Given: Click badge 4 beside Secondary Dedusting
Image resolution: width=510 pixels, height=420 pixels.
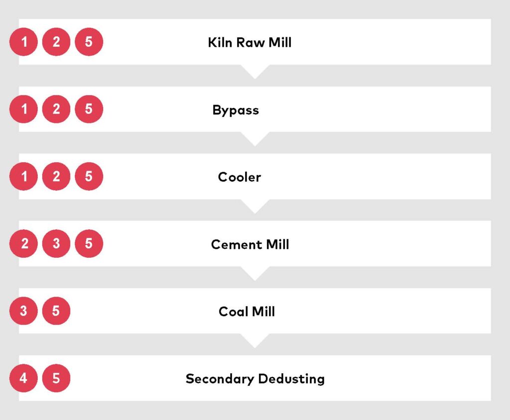Looking at the screenshot, I should click(x=24, y=378).
